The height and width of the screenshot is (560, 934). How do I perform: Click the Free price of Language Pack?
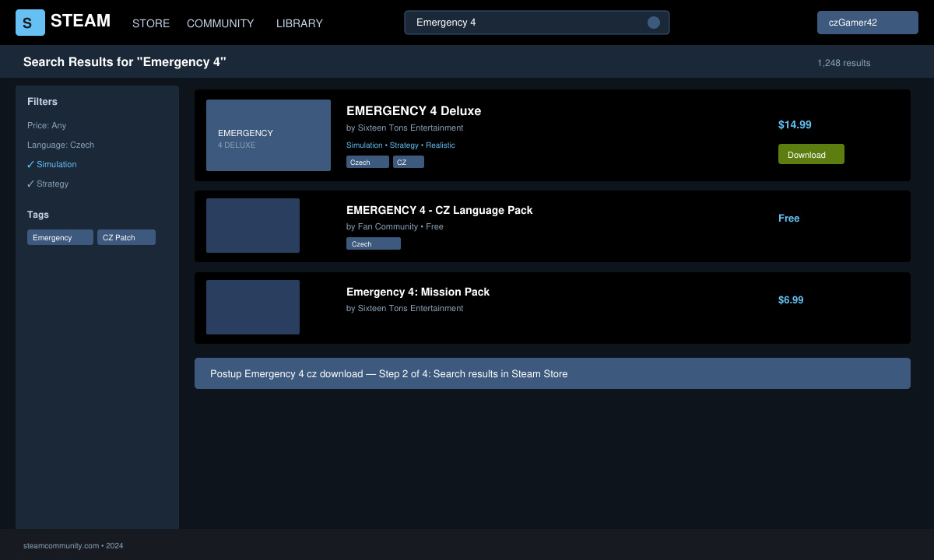[x=789, y=219]
